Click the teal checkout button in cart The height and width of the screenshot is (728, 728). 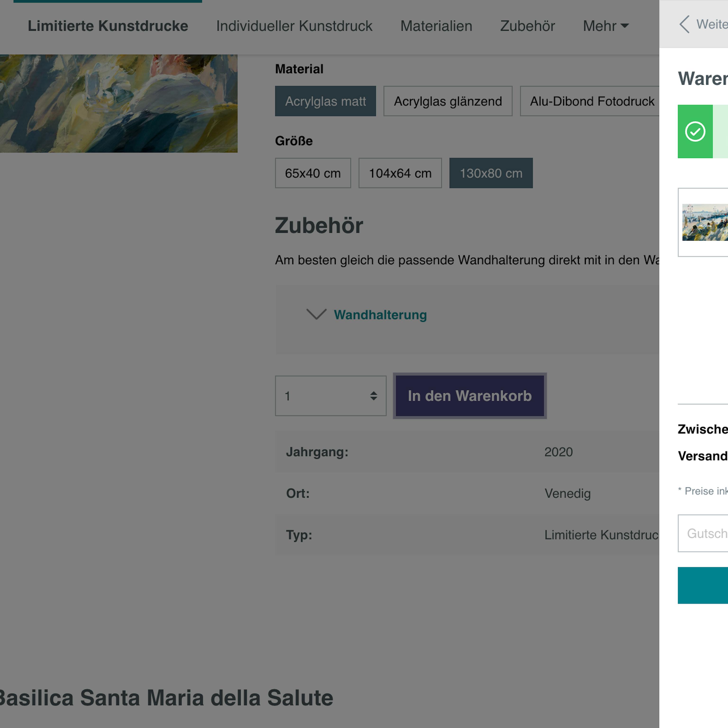pyautogui.click(x=703, y=585)
